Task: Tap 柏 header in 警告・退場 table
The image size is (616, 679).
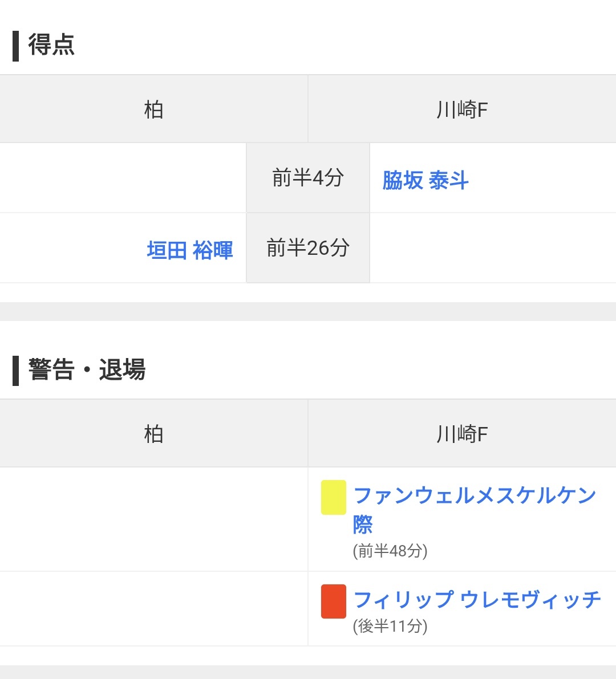Action: click(153, 434)
